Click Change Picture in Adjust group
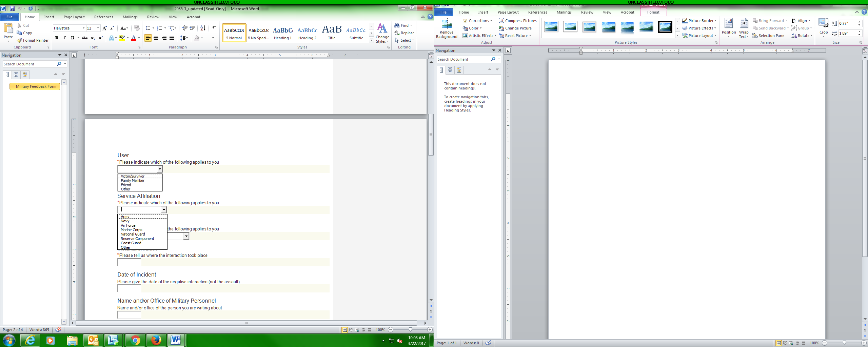The height and width of the screenshot is (347, 868). 515,28
